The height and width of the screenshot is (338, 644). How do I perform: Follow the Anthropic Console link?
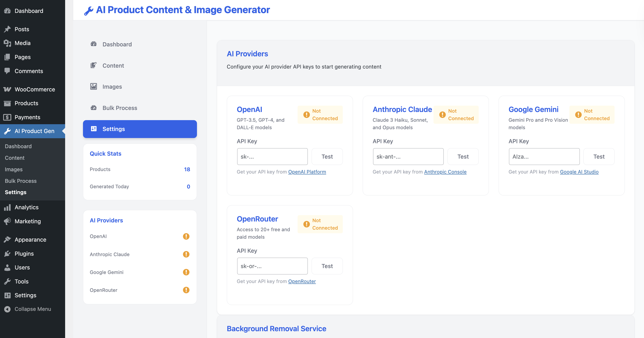point(445,172)
